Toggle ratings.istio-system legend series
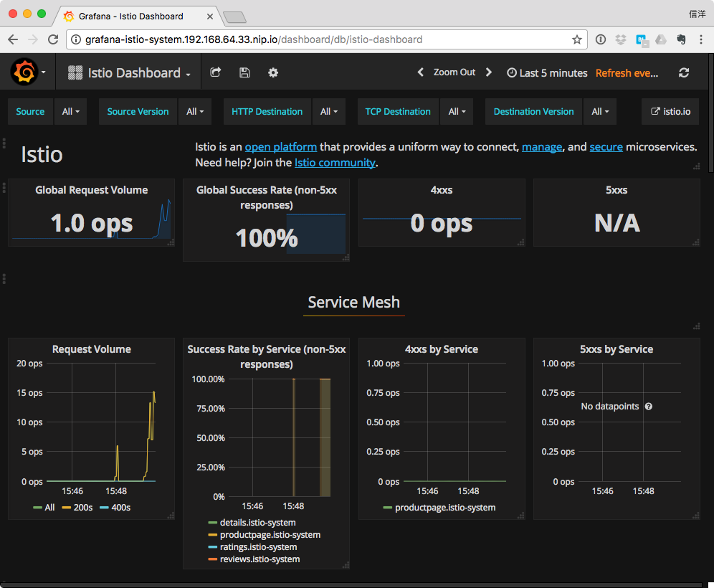The width and height of the screenshot is (714, 588). pyautogui.click(x=252, y=547)
